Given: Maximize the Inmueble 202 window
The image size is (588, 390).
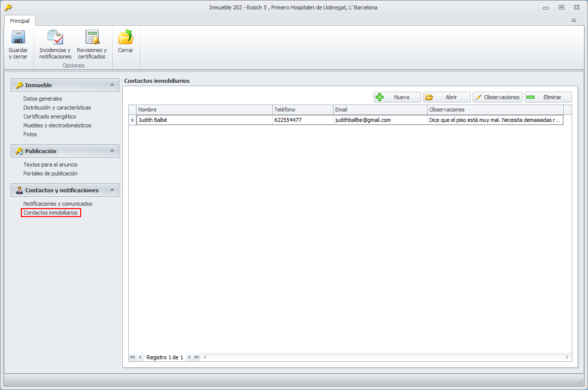Looking at the screenshot, I should click(x=561, y=7).
